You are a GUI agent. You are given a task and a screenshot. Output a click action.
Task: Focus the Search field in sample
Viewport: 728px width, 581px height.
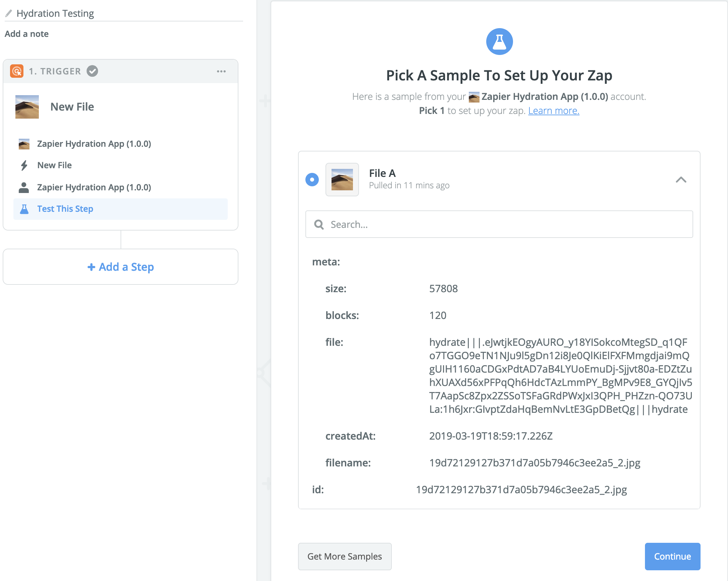tap(507, 224)
